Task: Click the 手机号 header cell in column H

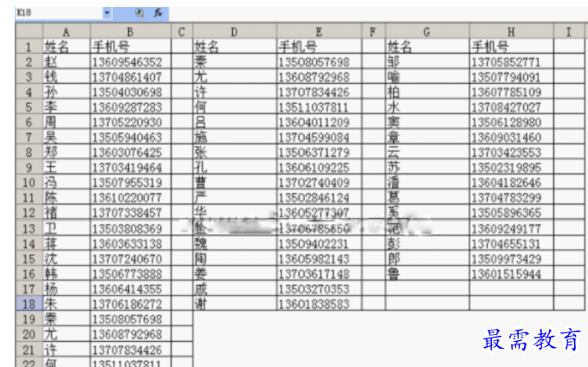Action: pos(512,47)
